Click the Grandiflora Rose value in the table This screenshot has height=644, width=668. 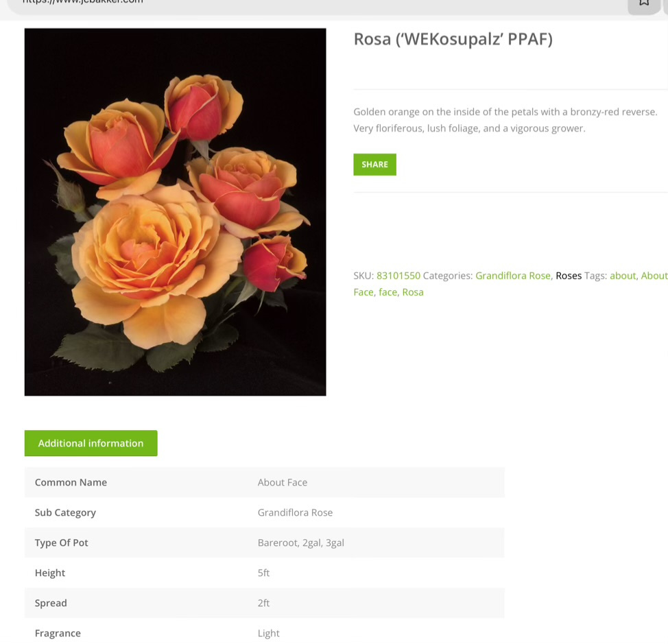tap(295, 512)
